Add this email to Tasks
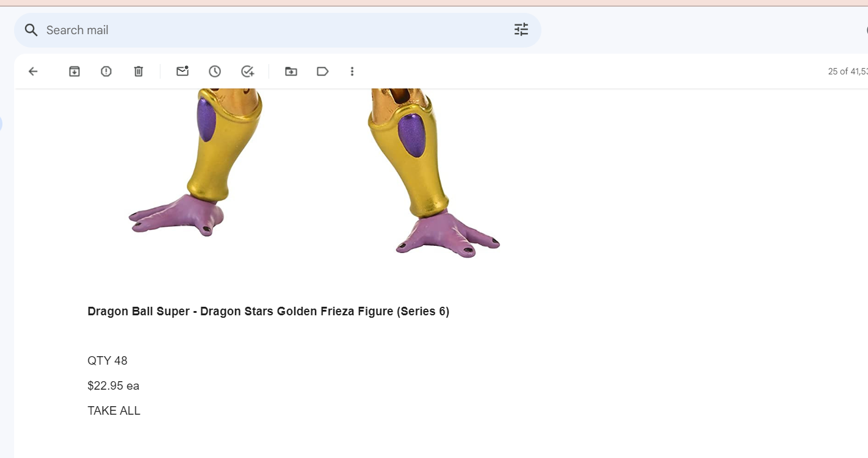The image size is (868, 458). [x=247, y=71]
